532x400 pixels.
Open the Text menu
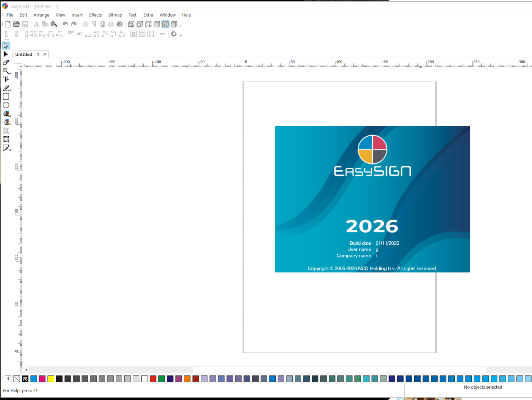tap(132, 15)
